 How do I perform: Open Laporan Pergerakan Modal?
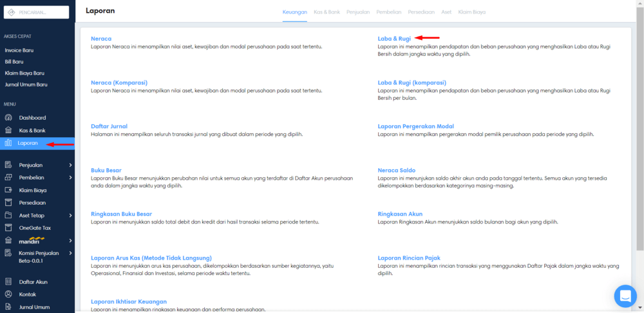(415, 126)
